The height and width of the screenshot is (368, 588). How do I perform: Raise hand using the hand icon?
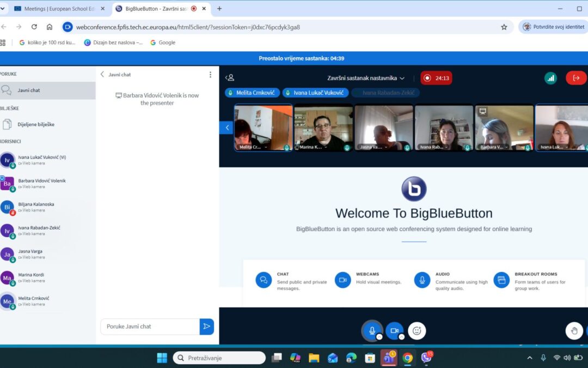(574, 330)
